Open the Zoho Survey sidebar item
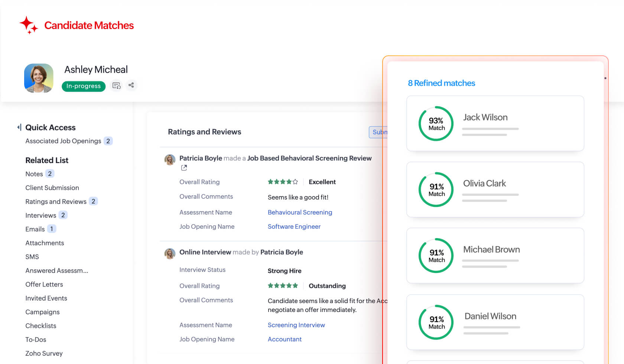This screenshot has height=364, width=624. coord(44,353)
